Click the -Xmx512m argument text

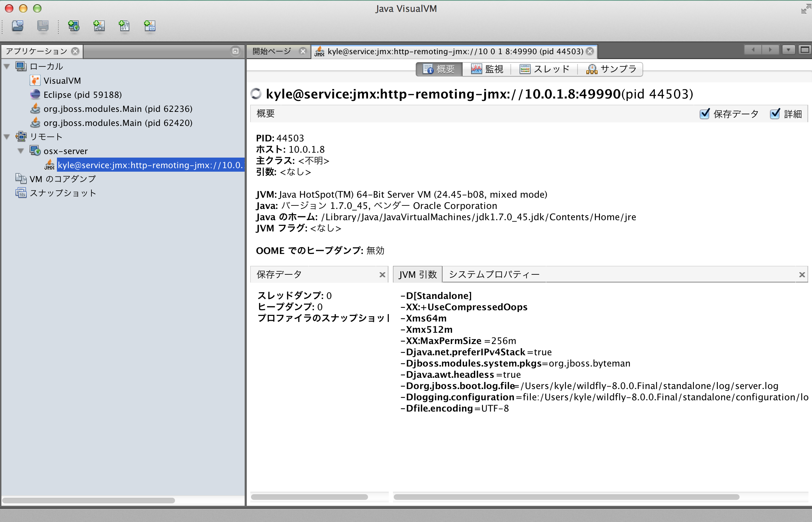(x=426, y=330)
